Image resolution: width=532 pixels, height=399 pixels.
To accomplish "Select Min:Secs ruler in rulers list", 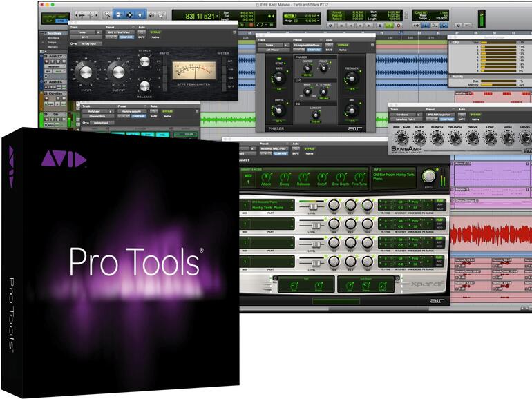I will click(x=53, y=38).
